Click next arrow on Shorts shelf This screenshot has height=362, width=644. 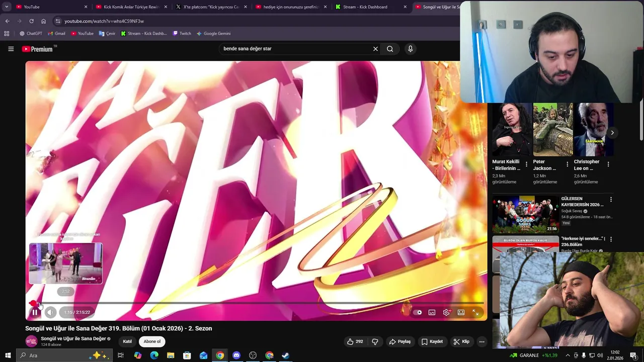coord(612,133)
